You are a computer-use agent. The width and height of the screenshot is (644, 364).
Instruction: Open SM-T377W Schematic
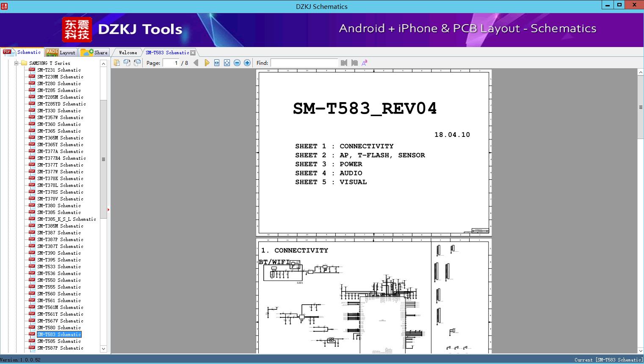pos(60,172)
